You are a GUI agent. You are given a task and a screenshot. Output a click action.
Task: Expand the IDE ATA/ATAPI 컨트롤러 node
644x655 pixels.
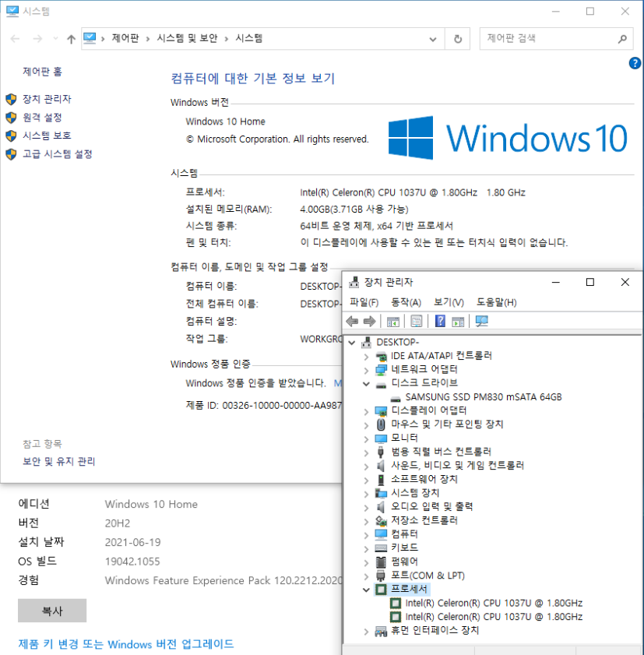[366, 357]
